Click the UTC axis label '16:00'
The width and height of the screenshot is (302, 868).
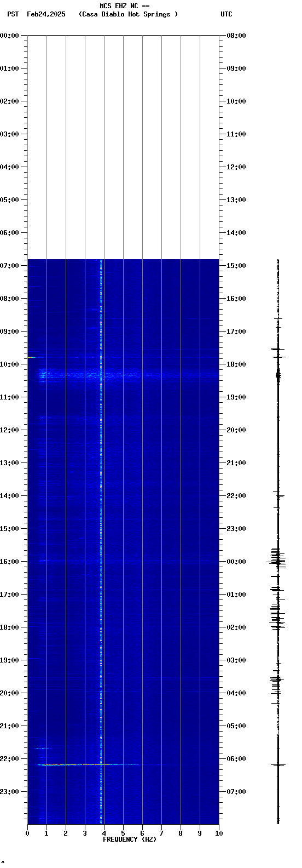236,299
